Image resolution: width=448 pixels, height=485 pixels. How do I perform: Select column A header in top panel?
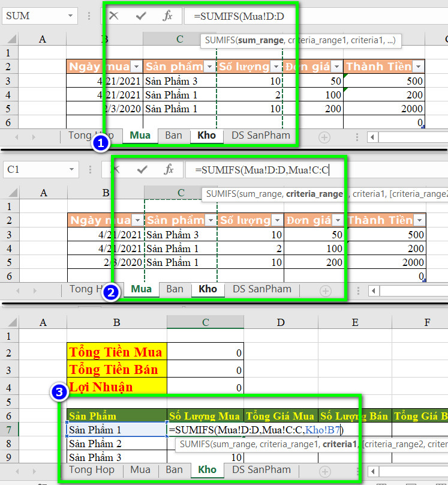click(43, 39)
